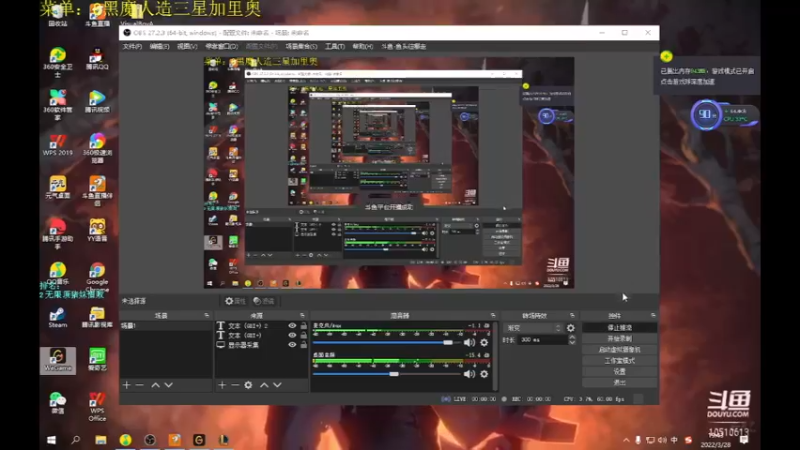Screen dimensions: 800x450
Task: Toggle lock on second text (GDI+) source
Action: 304,335
